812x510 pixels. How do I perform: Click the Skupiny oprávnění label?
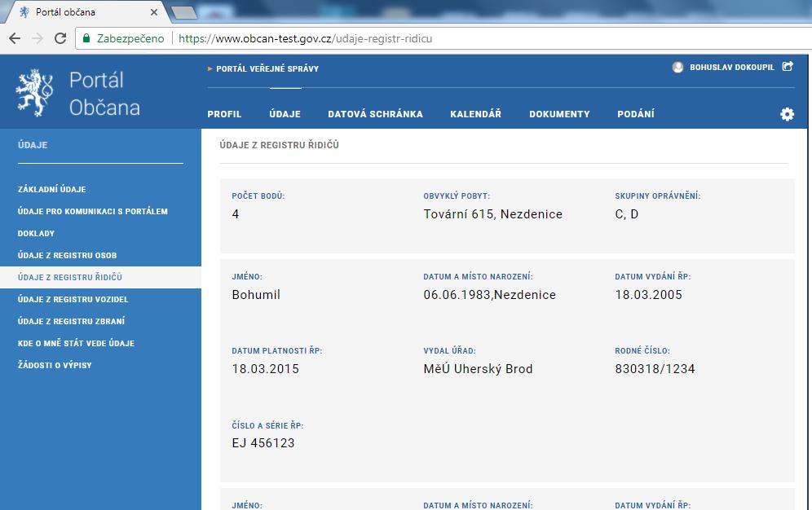point(658,196)
